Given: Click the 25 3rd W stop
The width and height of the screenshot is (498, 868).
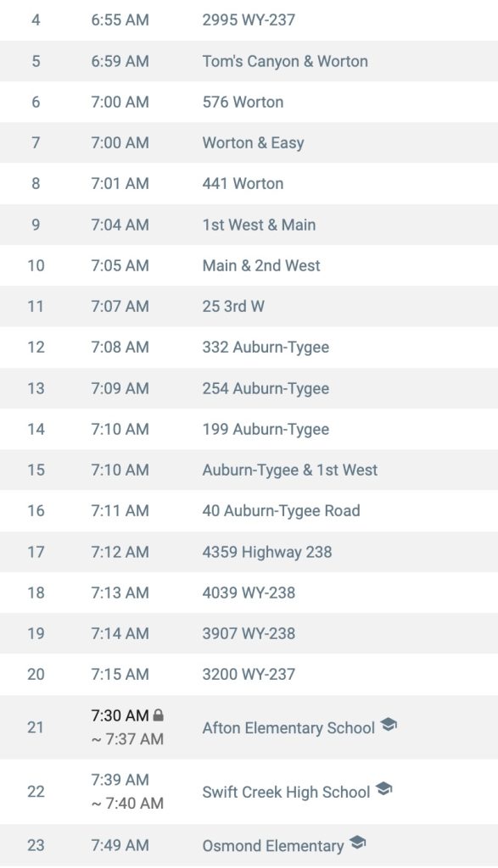Looking at the screenshot, I should tap(249, 306).
